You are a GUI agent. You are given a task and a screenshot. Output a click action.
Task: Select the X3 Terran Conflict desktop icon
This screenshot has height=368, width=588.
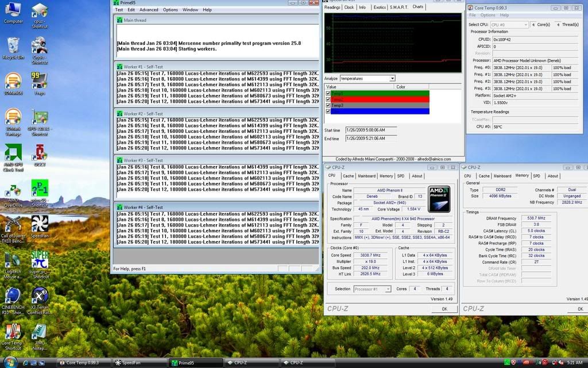click(x=40, y=301)
